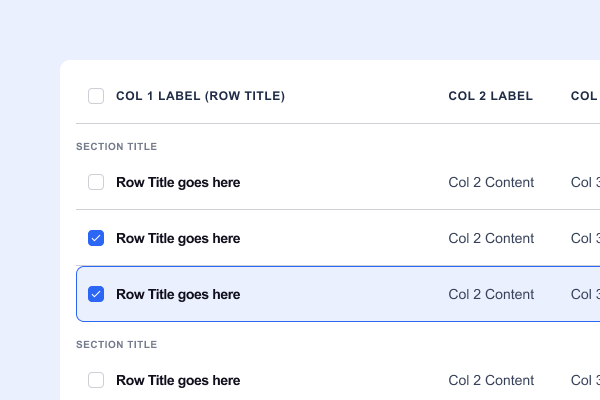The width and height of the screenshot is (600, 400).
Task: Open the row title in the first unchecked row
Action: [178, 182]
